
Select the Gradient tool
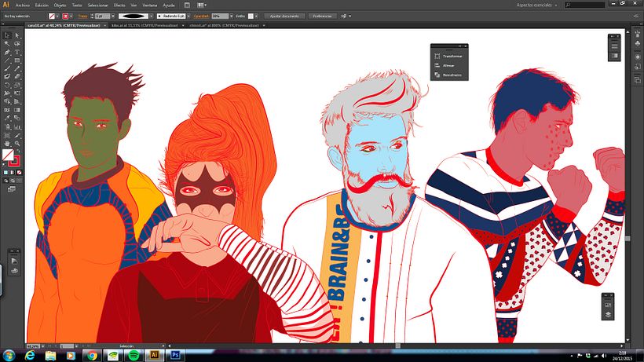click(x=16, y=110)
